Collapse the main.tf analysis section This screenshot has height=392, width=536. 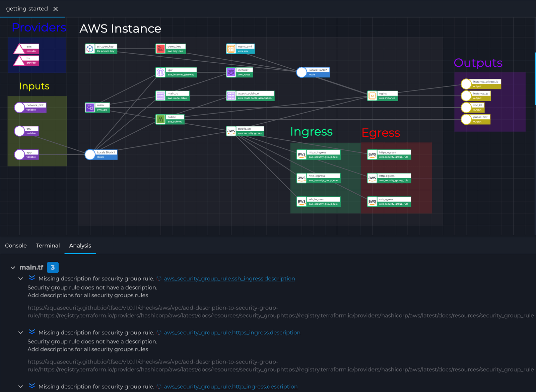click(13, 267)
